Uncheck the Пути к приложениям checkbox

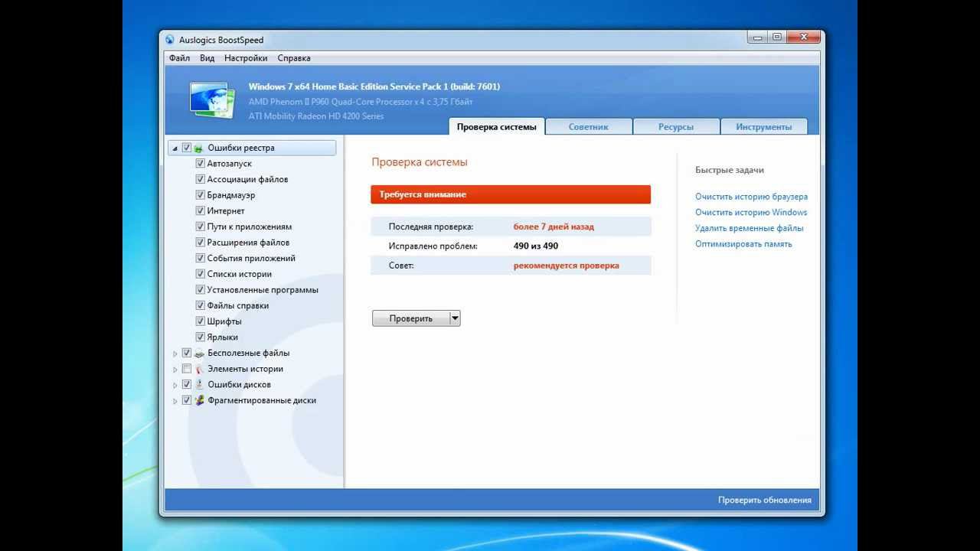(x=201, y=227)
